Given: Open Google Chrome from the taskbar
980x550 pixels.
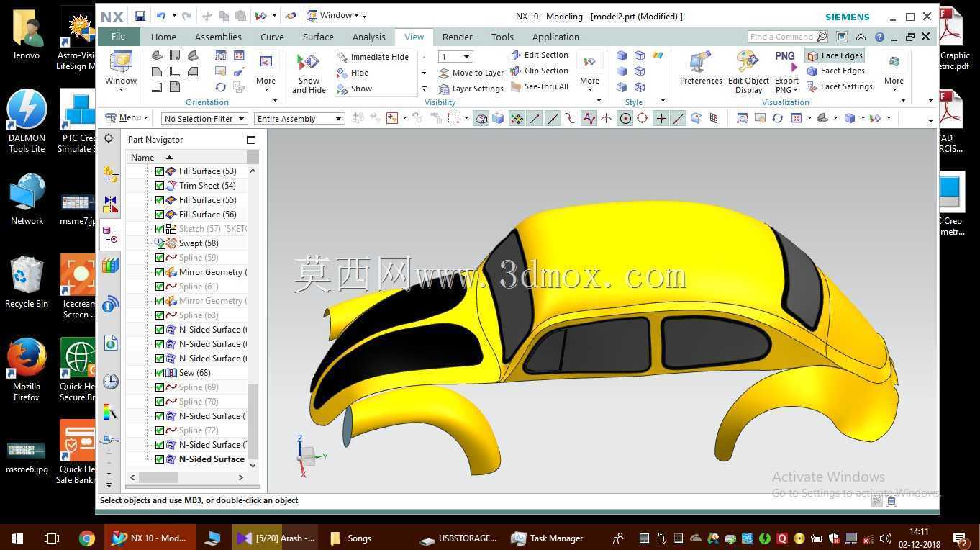Looking at the screenshot, I should click(x=86, y=538).
